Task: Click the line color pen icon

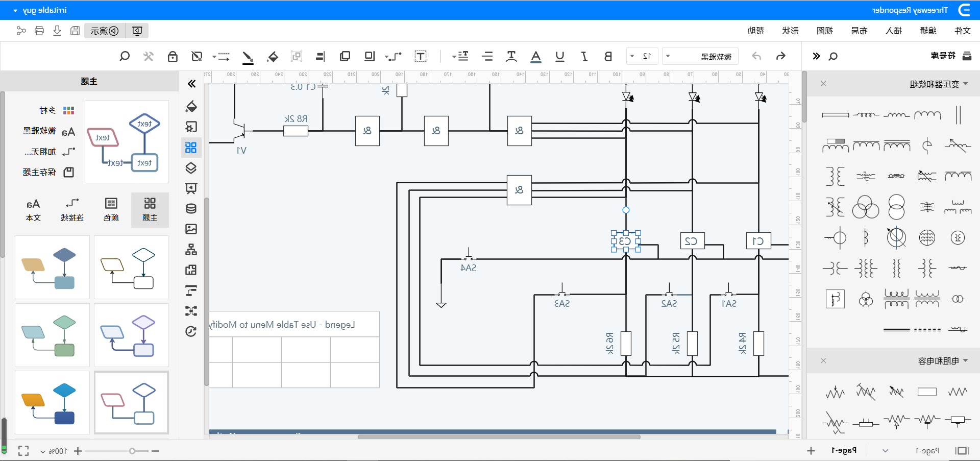Action: 248,57
